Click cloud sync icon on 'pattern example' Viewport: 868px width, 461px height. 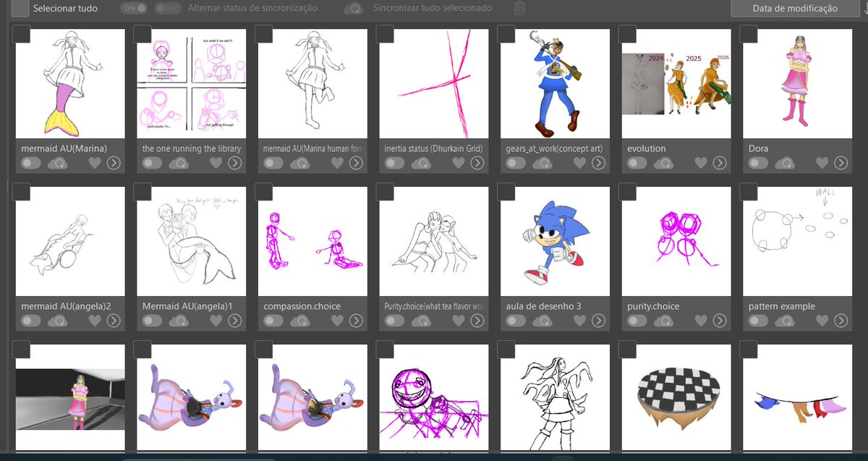[x=786, y=321]
